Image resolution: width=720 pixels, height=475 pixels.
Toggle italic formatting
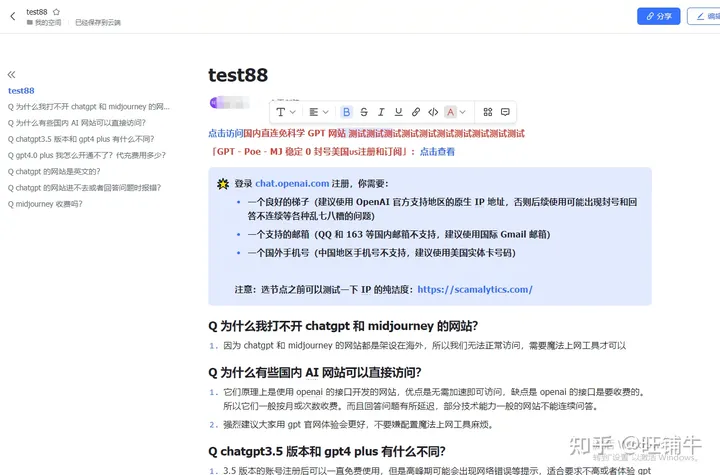click(x=381, y=112)
